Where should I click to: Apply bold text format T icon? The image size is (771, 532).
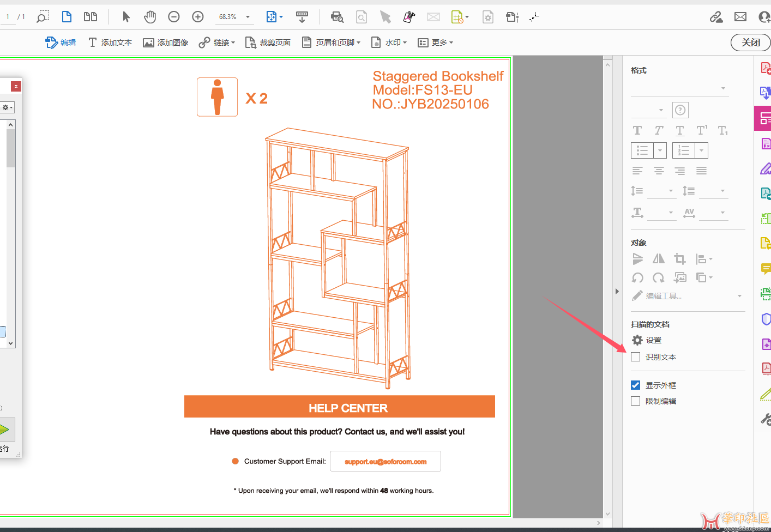(x=637, y=130)
